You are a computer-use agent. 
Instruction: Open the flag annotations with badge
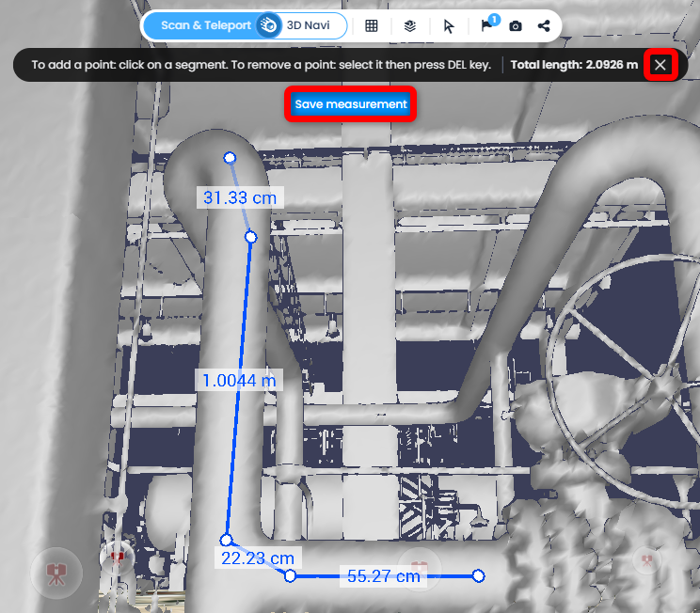point(489,24)
